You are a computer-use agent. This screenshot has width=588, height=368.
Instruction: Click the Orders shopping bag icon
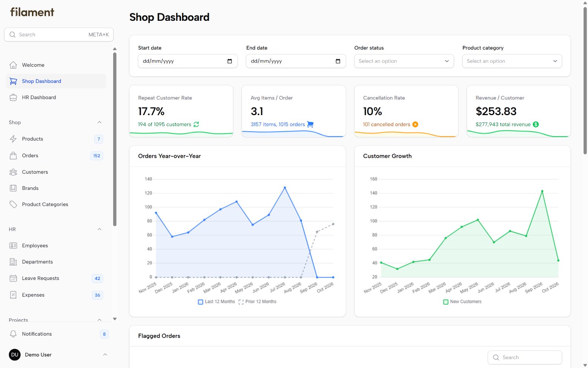point(13,156)
